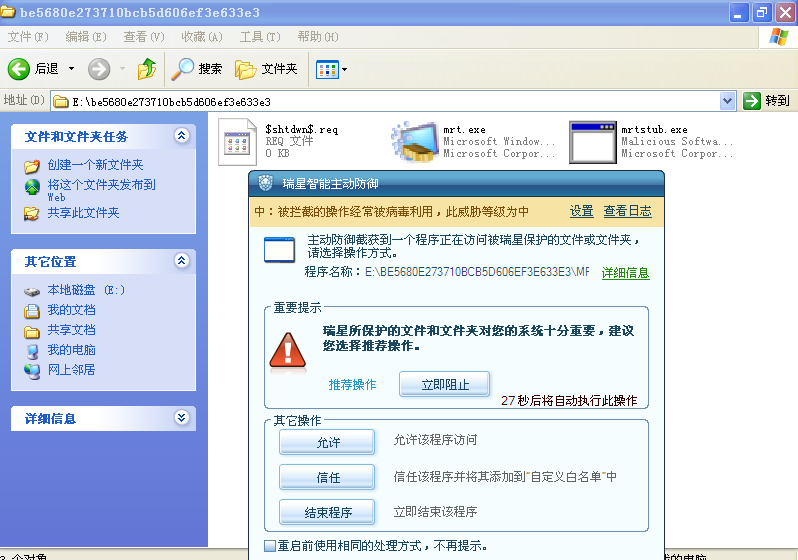Click the address bar path field

(387, 102)
